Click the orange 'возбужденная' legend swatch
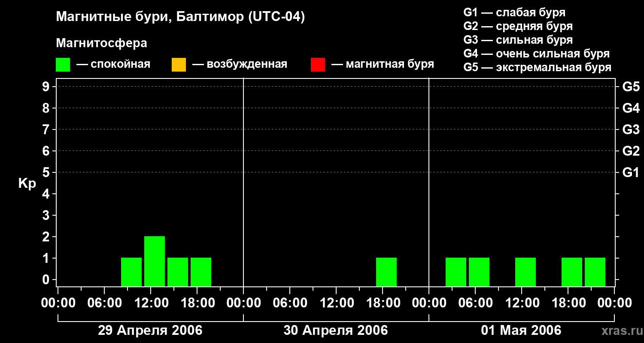The height and width of the screenshot is (343, 644). point(179,65)
